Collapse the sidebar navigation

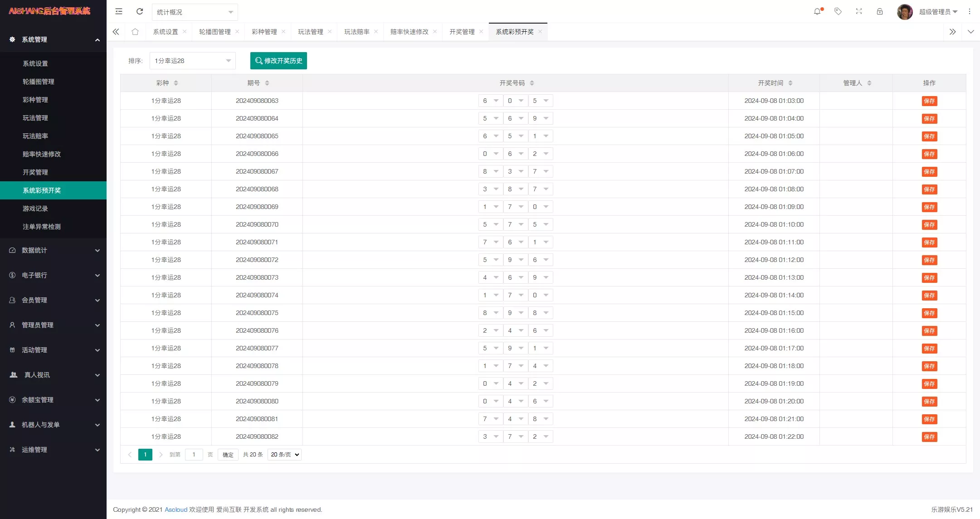(x=119, y=11)
